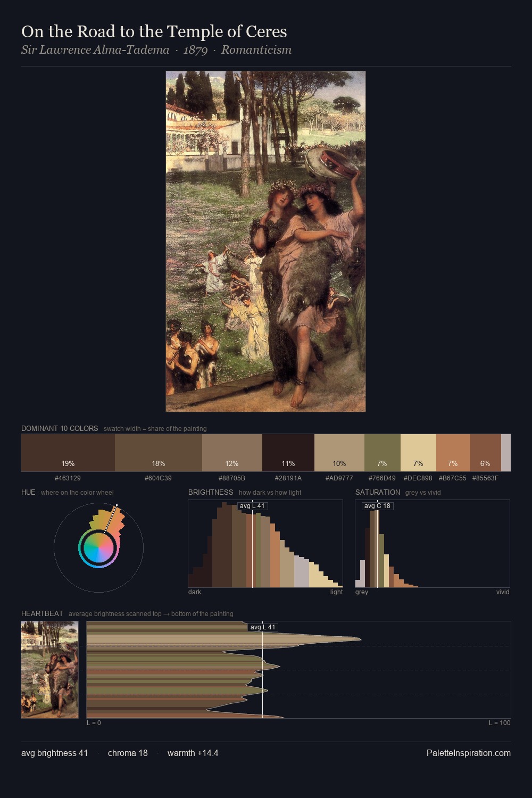The width and height of the screenshot is (532, 798).
Task: Click the hex code #28191A text
Action: point(288,478)
